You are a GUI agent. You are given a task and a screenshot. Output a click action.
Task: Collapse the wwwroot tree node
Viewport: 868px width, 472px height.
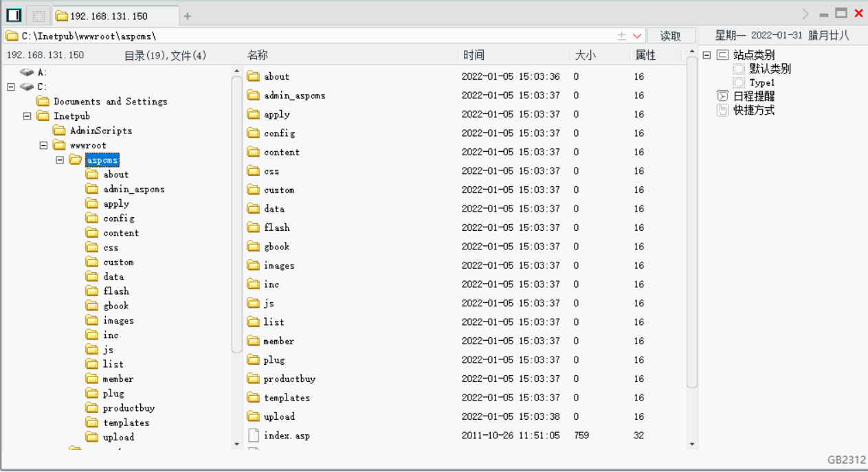(x=43, y=145)
